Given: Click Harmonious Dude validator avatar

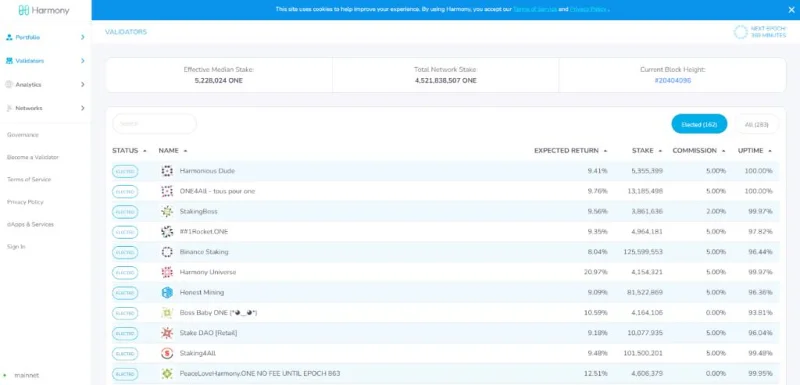Looking at the screenshot, I should click(167, 171).
